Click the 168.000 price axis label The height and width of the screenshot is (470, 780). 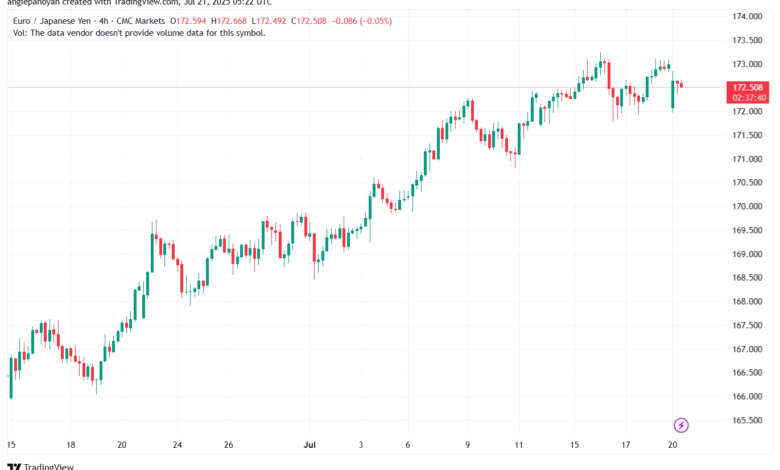coord(747,301)
